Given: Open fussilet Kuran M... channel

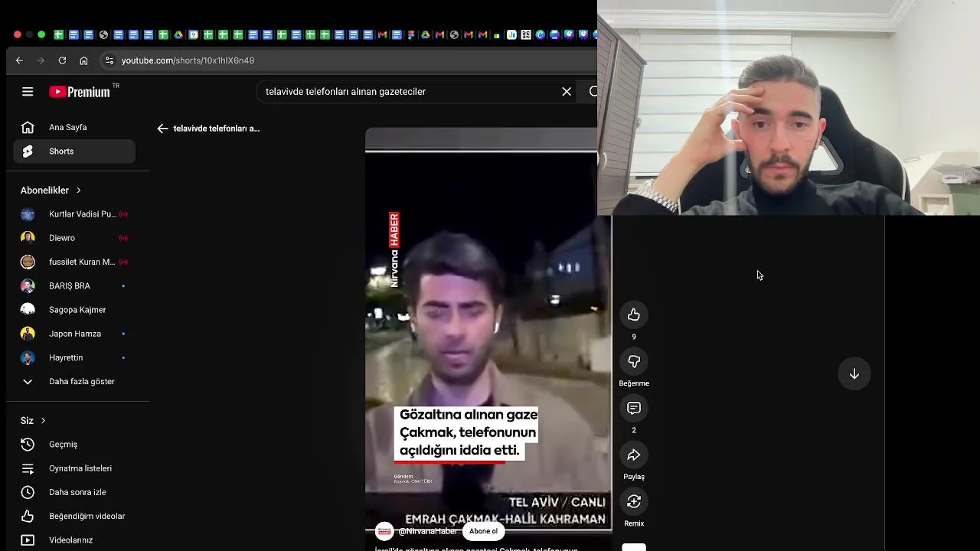Looking at the screenshot, I should click(x=74, y=262).
